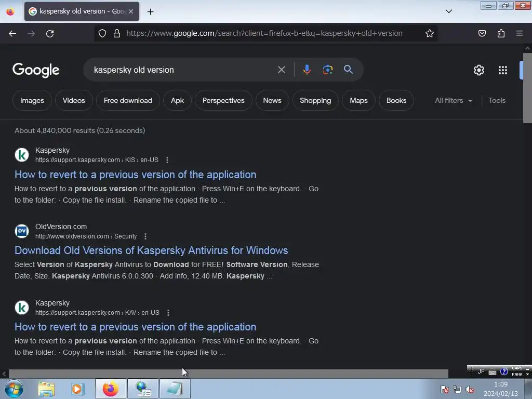This screenshot has width=532, height=399.
Task: Switch to the News filter
Action: (272, 100)
